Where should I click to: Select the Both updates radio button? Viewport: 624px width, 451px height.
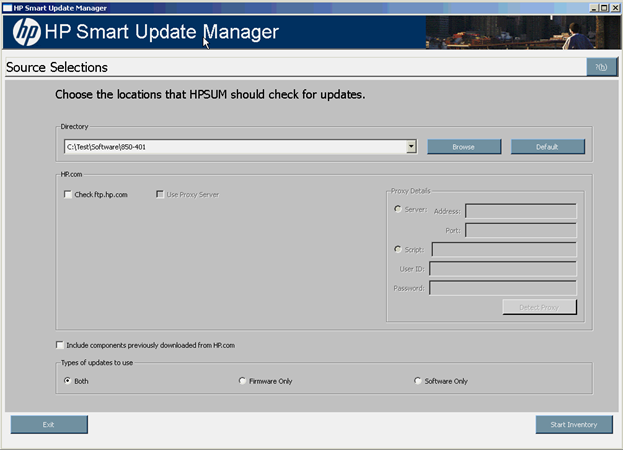[x=68, y=381]
